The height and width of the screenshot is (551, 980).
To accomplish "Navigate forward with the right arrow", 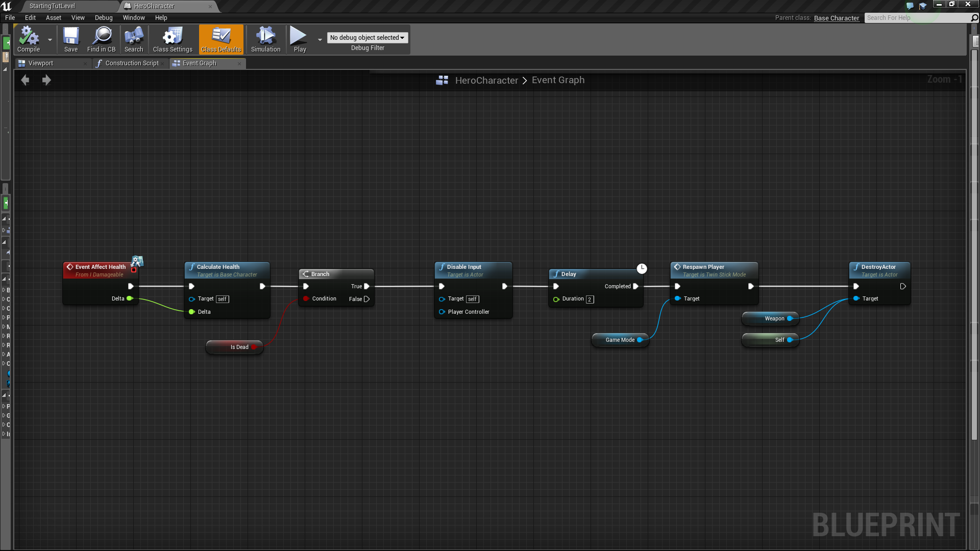I will (46, 80).
